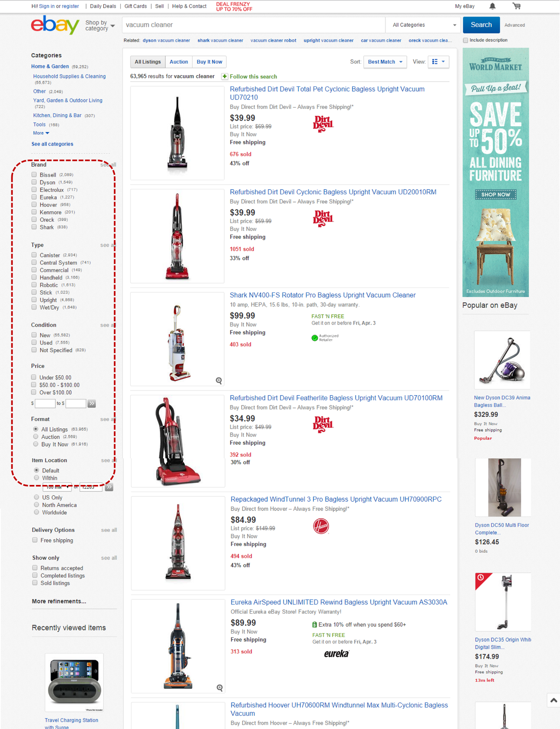Click the blue Search button

pos(481,25)
